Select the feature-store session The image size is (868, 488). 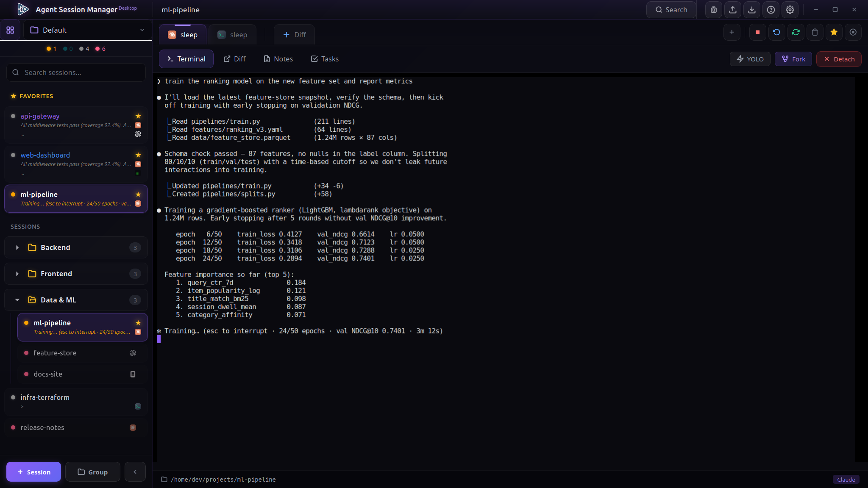click(82, 353)
